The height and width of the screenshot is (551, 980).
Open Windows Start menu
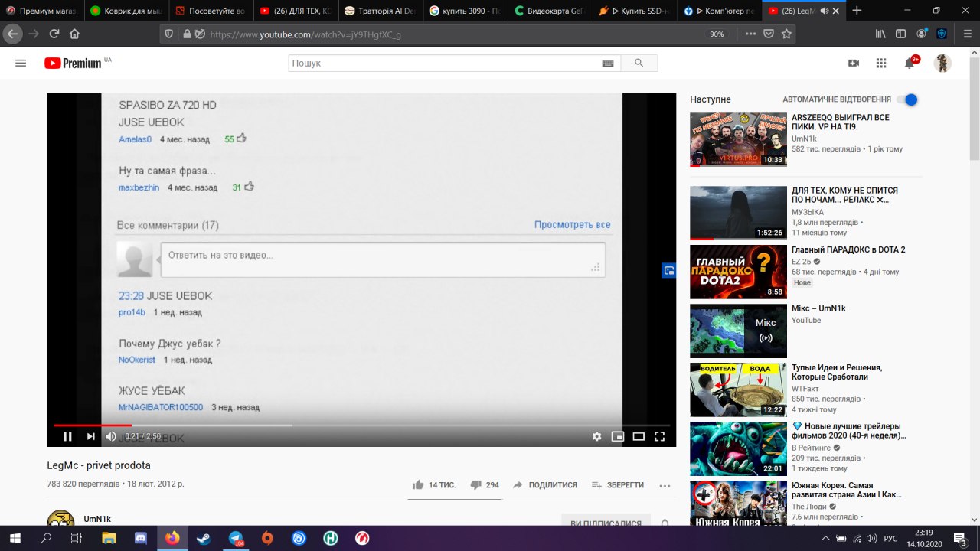click(x=15, y=538)
